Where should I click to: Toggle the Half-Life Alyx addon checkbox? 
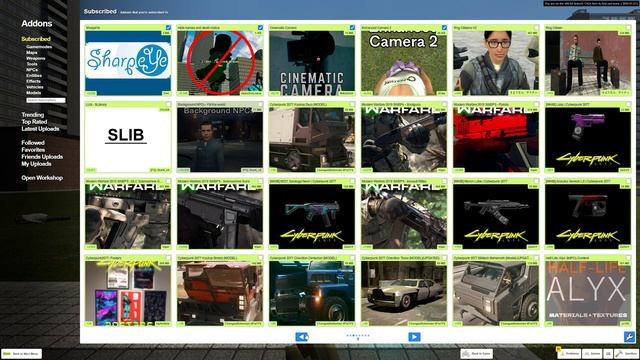tap(628, 258)
